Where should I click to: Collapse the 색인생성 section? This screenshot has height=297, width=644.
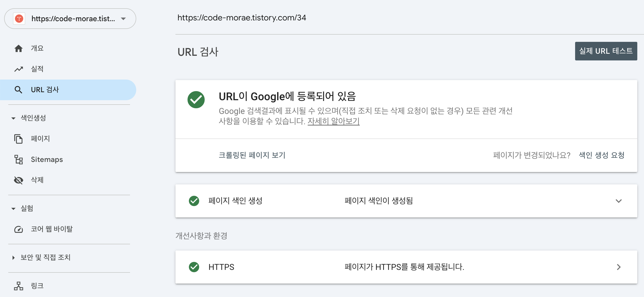pos(13,118)
